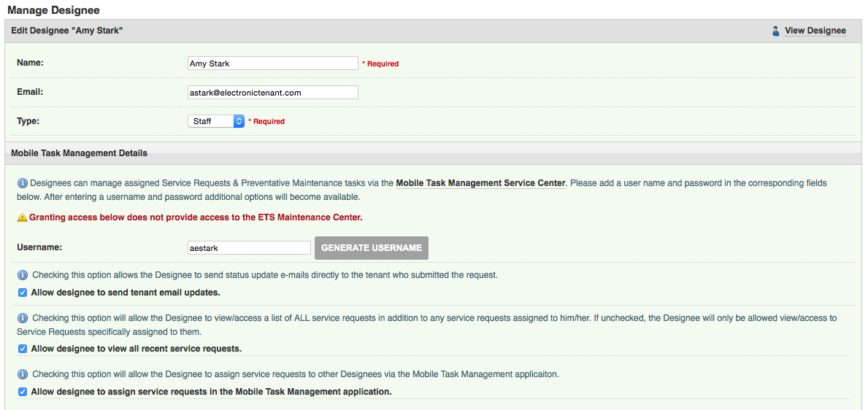Click the Username field containing aestark
This screenshot has height=410, width=868.
pos(249,248)
